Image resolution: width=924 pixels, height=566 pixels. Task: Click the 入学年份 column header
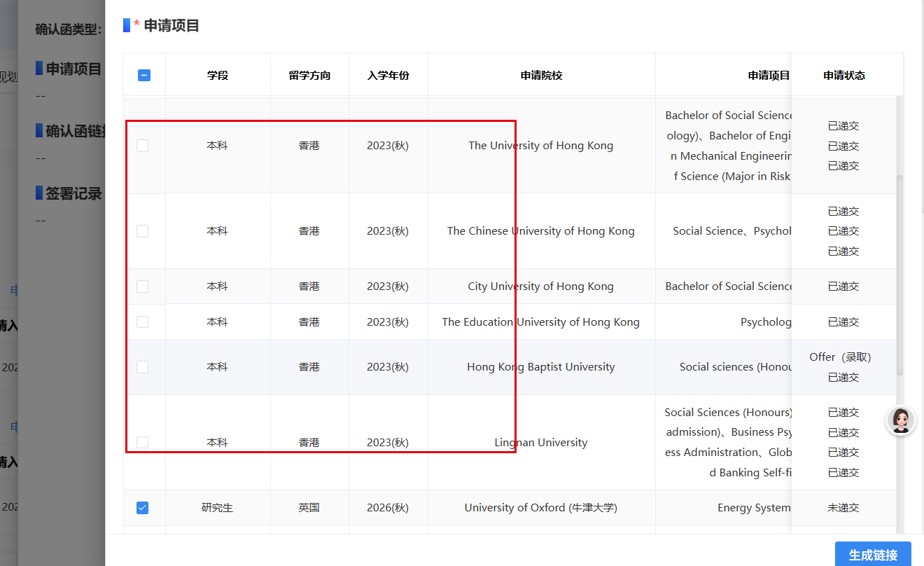pyautogui.click(x=388, y=76)
